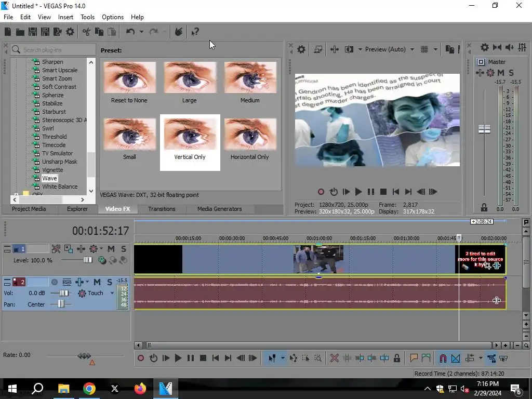Click the Split Screen View icon
The height and width of the screenshot is (399, 532).
tap(349, 49)
